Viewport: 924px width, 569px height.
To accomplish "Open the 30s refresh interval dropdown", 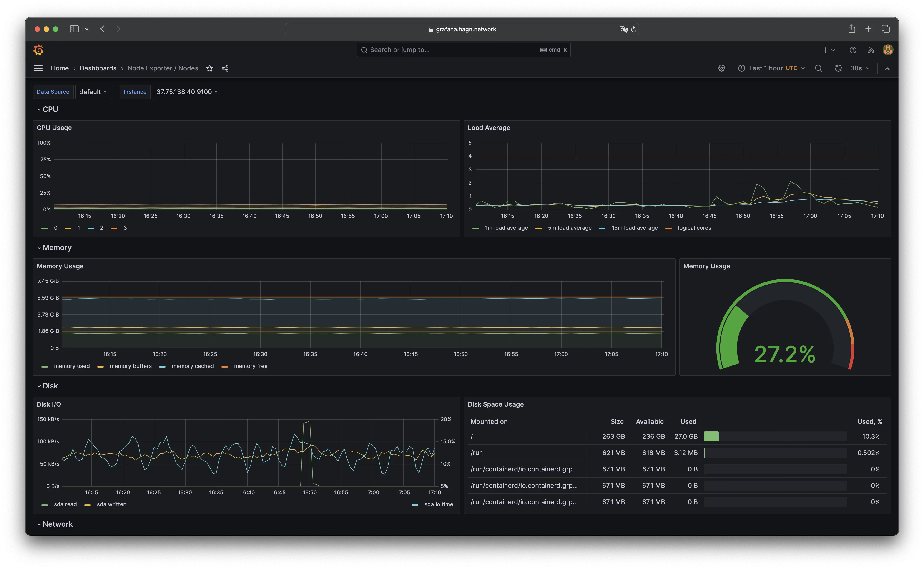I will coord(860,68).
